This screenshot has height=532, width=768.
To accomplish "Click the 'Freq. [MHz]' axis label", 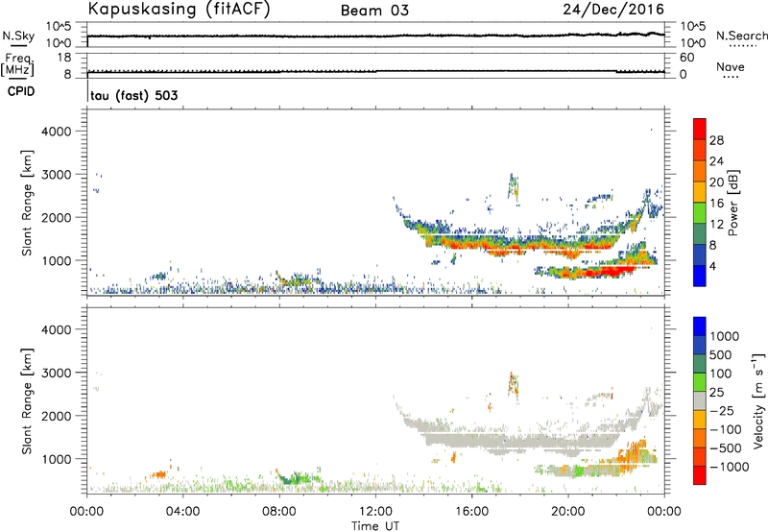I will pyautogui.click(x=17, y=64).
